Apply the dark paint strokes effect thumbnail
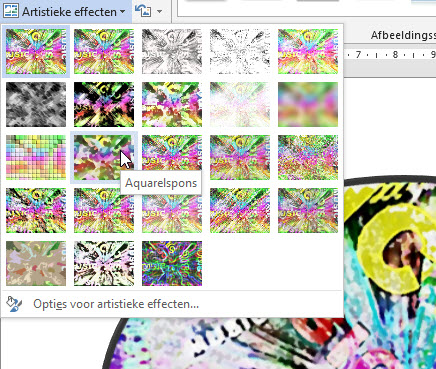 tap(104, 104)
